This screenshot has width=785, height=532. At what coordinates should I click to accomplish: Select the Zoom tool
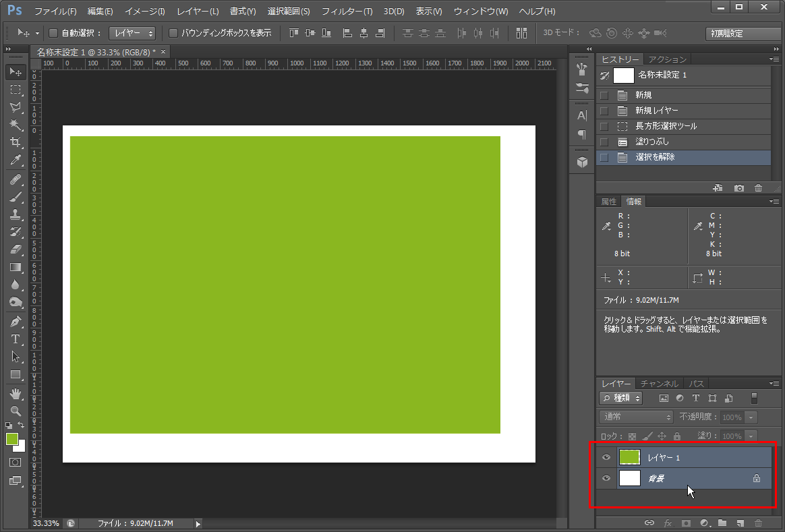(x=16, y=410)
